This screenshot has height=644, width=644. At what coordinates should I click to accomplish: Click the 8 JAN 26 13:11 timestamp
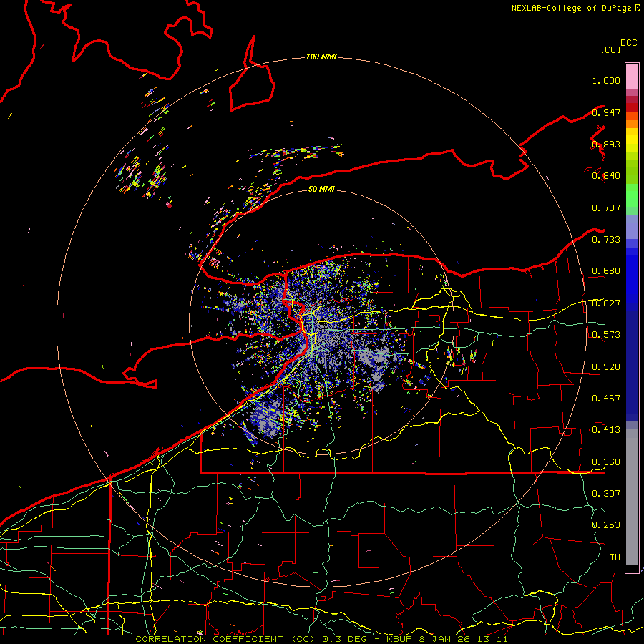pyautogui.click(x=463, y=639)
